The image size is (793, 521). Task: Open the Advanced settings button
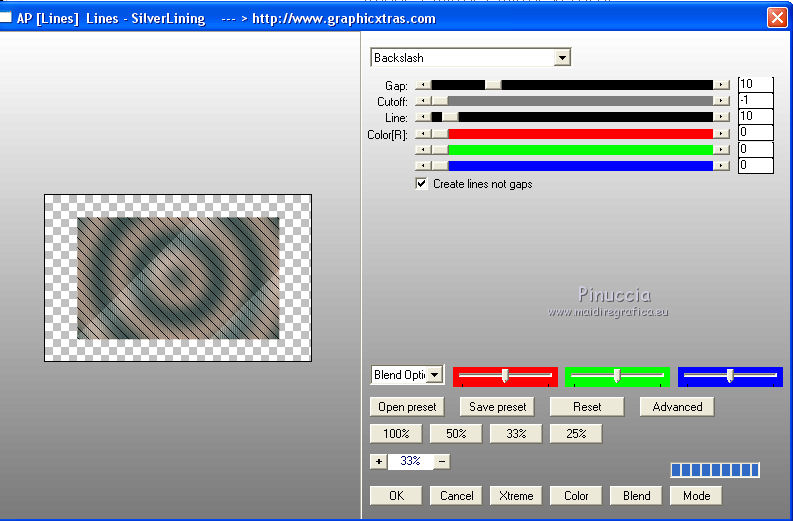point(677,407)
